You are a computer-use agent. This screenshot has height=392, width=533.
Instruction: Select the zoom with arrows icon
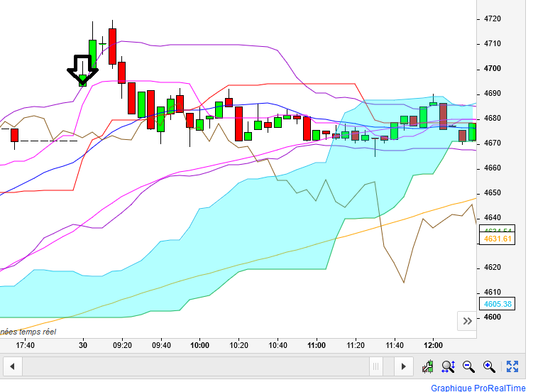pos(449,367)
